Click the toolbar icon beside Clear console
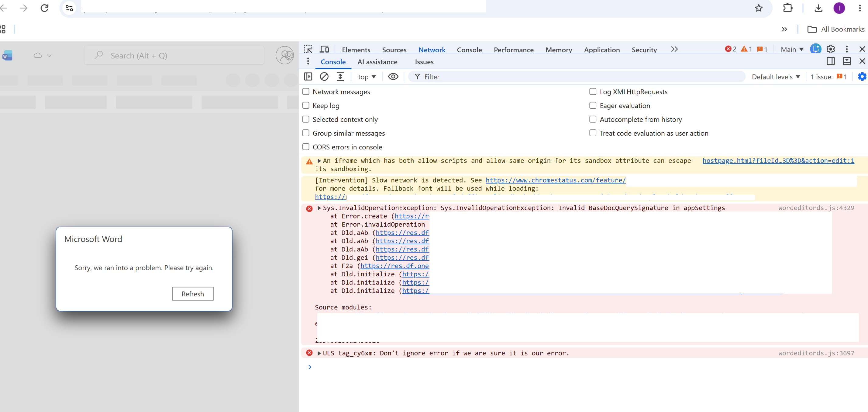Screen dimensions: 868x412 click(x=340, y=77)
